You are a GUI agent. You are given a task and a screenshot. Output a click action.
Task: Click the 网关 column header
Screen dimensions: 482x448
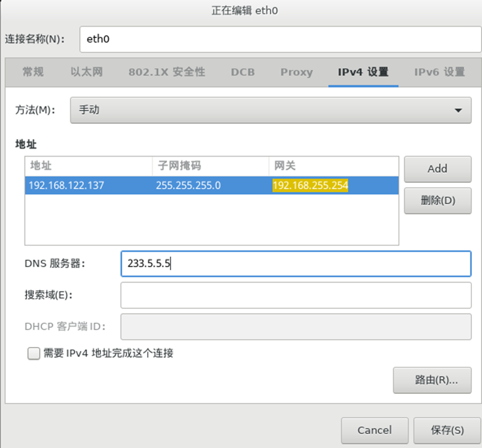tap(334, 166)
